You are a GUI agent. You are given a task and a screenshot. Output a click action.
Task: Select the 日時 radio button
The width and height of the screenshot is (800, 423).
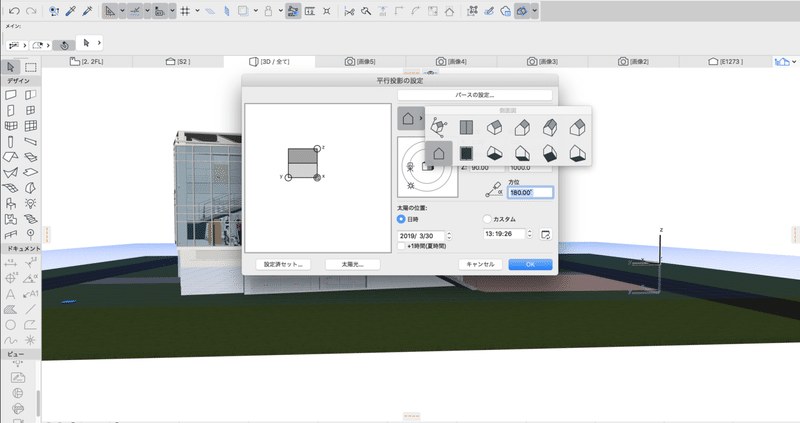[x=401, y=219]
